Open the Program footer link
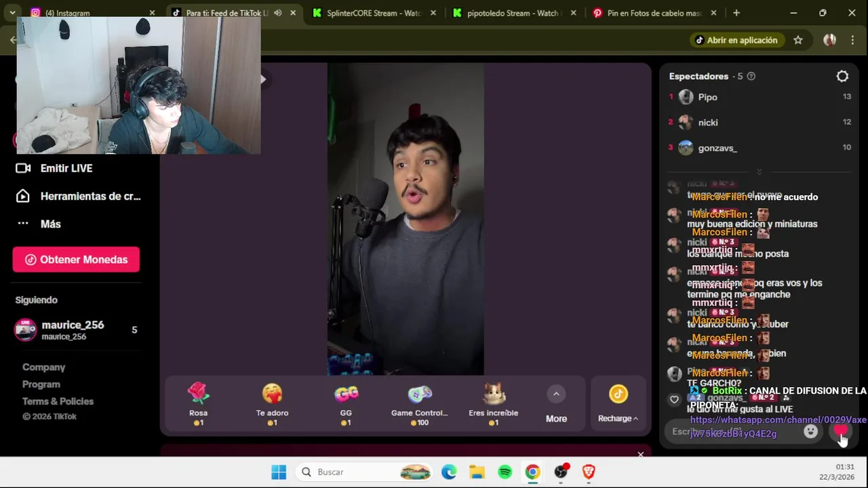Image resolution: width=868 pixels, height=488 pixels. coord(41,384)
